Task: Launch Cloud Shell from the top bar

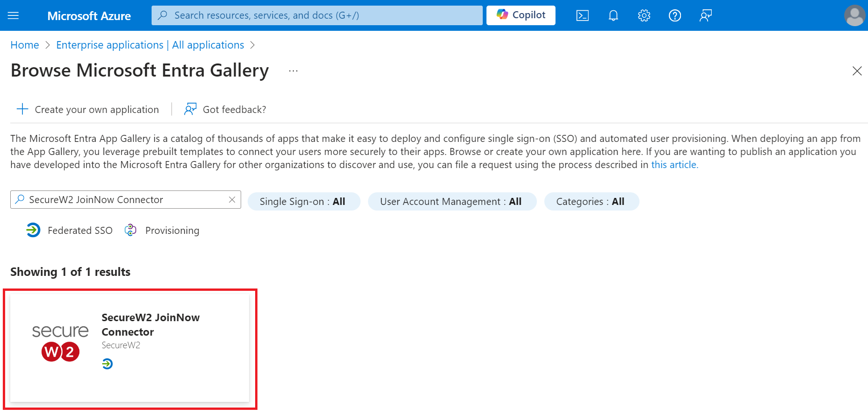Action: pos(583,15)
